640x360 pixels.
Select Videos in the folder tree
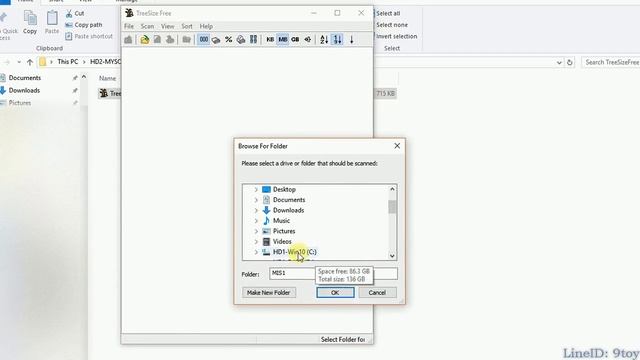point(282,242)
